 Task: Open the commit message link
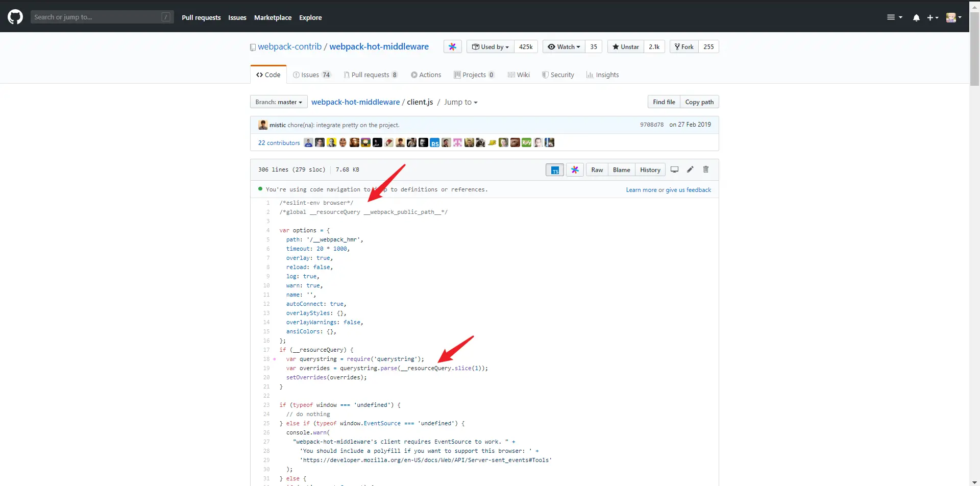[x=344, y=125]
